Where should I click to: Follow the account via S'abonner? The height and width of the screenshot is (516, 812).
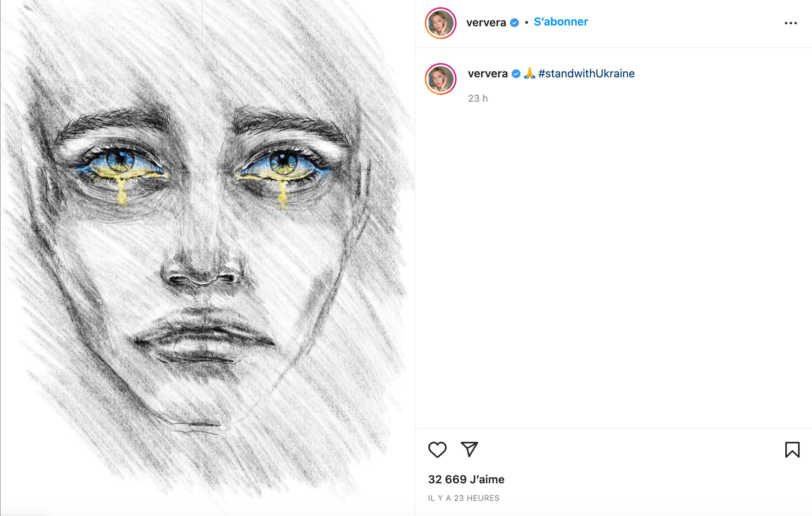[x=561, y=22]
